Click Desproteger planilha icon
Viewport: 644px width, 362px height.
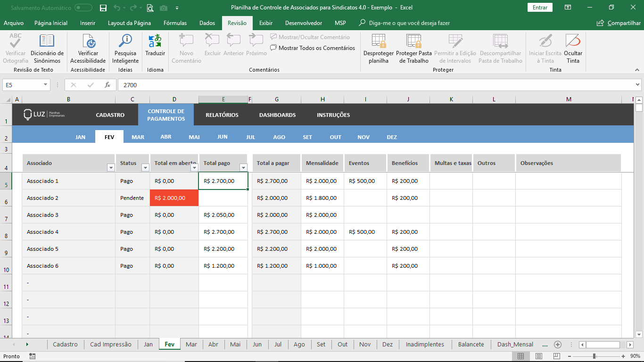coord(379,41)
